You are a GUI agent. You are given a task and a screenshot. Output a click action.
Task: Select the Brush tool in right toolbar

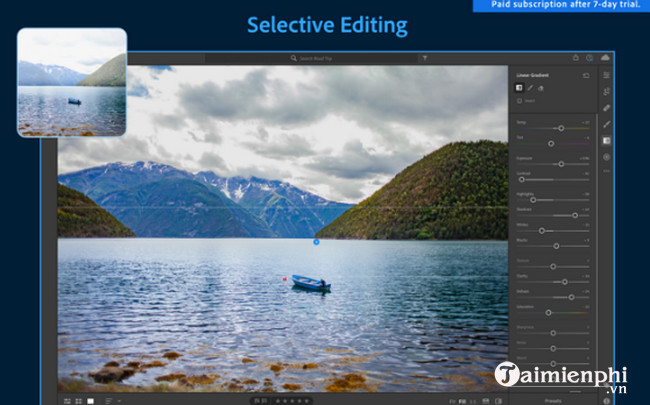click(606, 124)
